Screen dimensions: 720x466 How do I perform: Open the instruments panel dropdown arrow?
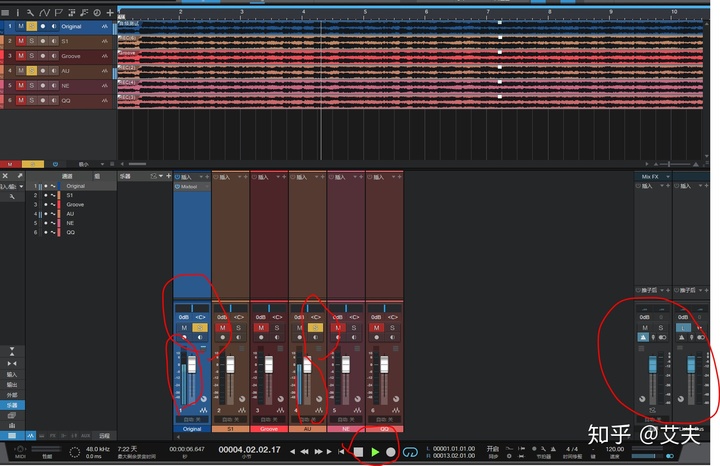click(x=161, y=176)
